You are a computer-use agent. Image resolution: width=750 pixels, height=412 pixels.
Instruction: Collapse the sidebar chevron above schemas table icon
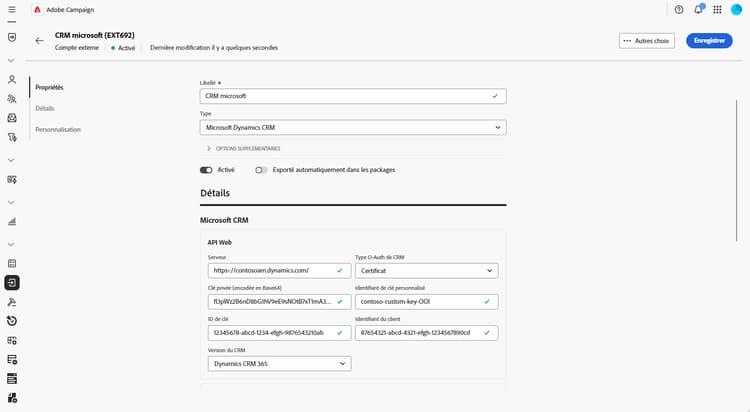pyautogui.click(x=11, y=245)
